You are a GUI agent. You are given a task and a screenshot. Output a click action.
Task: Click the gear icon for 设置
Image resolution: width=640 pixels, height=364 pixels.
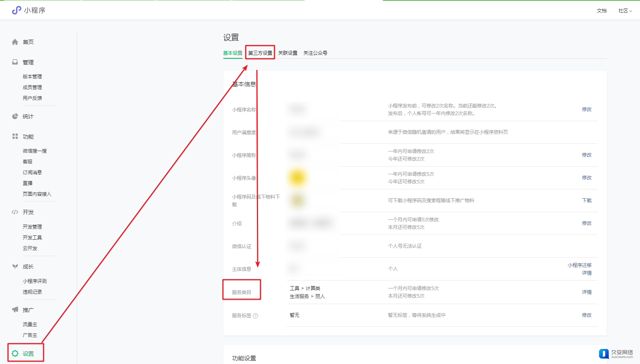(15, 354)
